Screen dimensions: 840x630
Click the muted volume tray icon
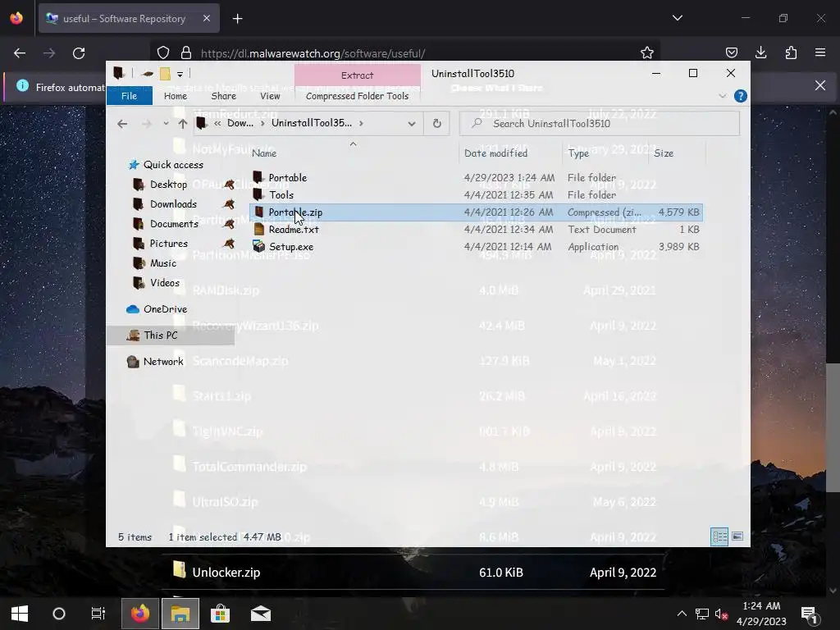click(721, 614)
